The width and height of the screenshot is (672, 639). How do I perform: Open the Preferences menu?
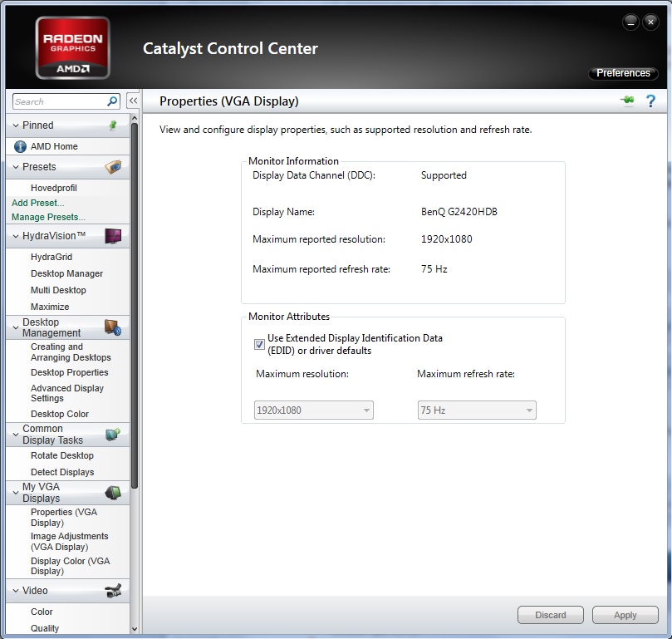point(623,73)
